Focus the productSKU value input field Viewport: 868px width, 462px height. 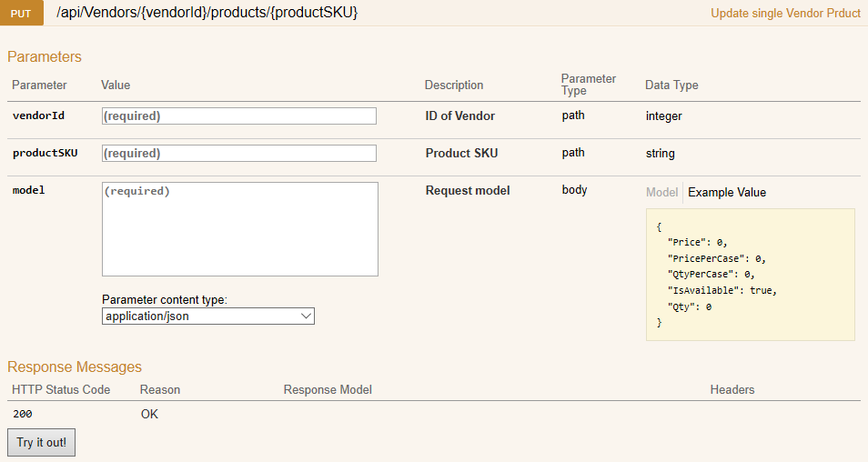(x=239, y=154)
